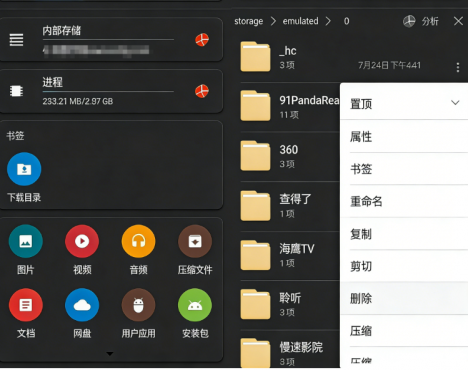Click the 慢速影院 folder name

click(301, 347)
